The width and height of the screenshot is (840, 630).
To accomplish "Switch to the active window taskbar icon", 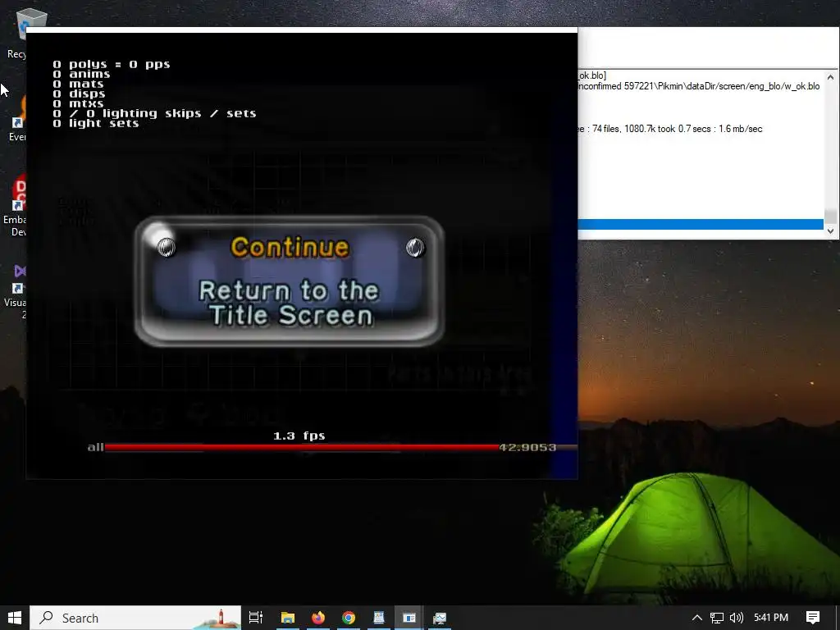I will pos(409,618).
